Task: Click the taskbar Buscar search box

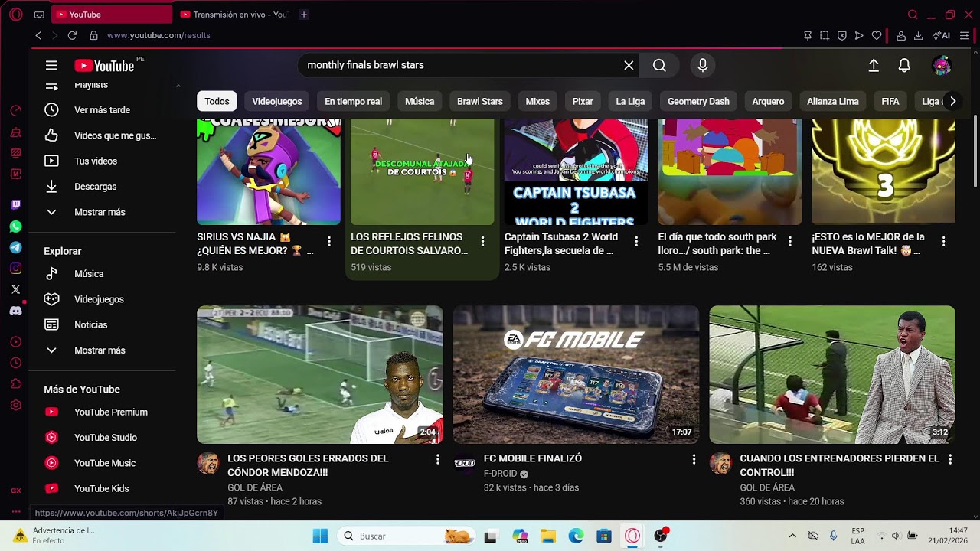Action: (x=407, y=536)
